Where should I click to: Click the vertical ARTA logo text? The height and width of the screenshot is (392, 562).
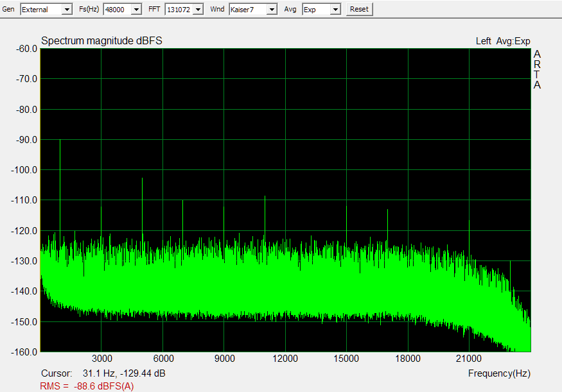[537, 69]
